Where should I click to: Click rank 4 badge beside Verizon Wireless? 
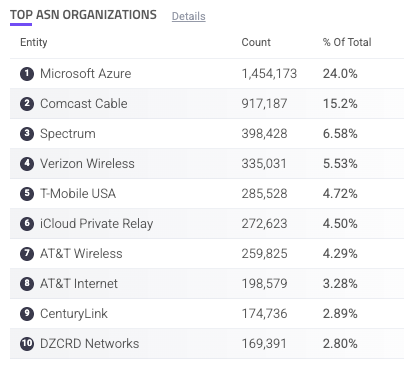click(x=27, y=164)
